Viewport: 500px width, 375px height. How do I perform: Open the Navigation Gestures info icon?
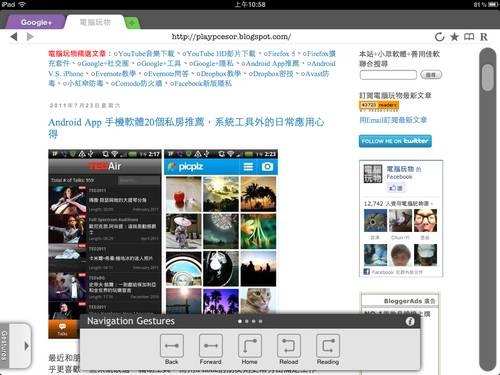[410, 321]
